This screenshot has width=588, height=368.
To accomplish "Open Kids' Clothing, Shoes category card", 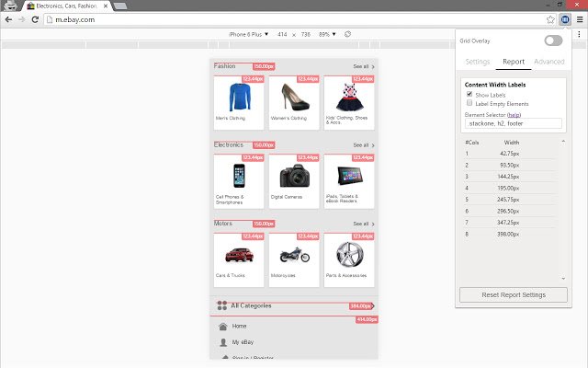I will (349, 102).
